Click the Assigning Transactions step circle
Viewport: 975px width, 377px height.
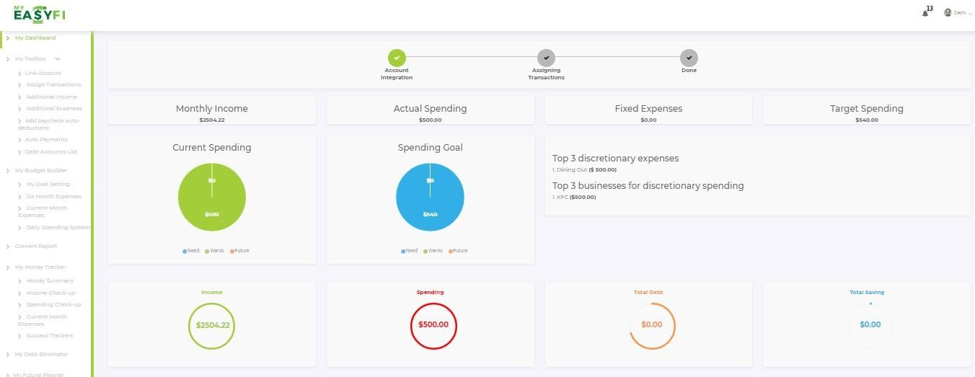coord(546,58)
